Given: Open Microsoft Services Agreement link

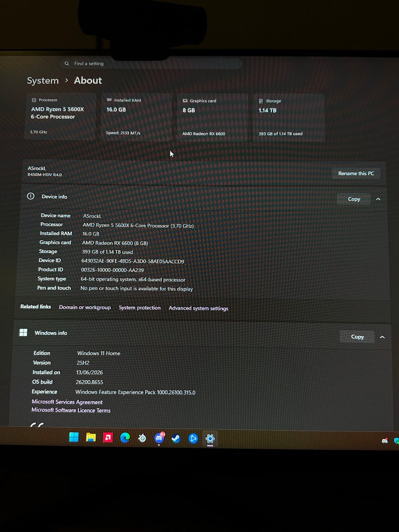Looking at the screenshot, I should (x=67, y=402).
